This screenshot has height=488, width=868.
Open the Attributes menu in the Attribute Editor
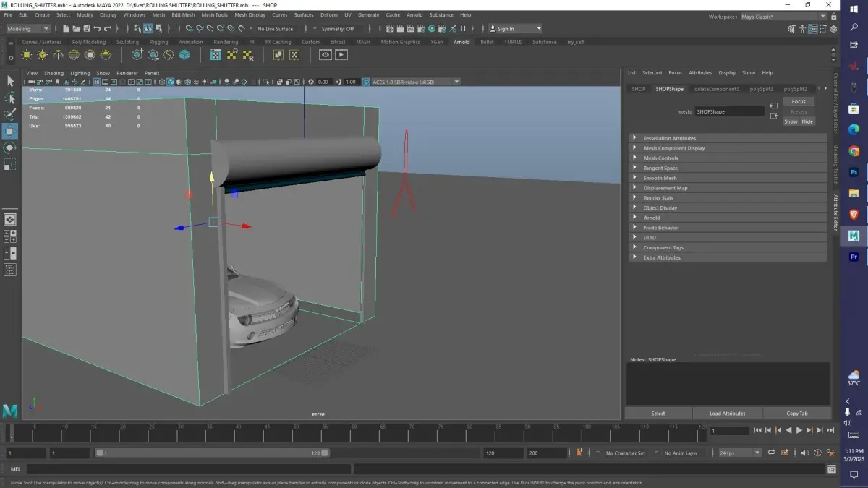[700, 73]
